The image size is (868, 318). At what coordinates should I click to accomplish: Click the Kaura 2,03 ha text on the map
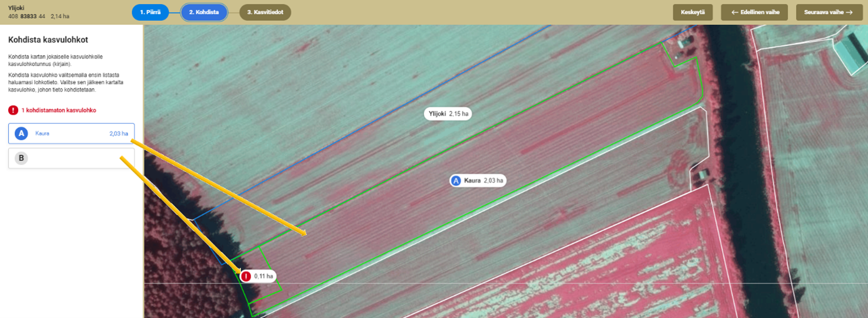tap(484, 181)
